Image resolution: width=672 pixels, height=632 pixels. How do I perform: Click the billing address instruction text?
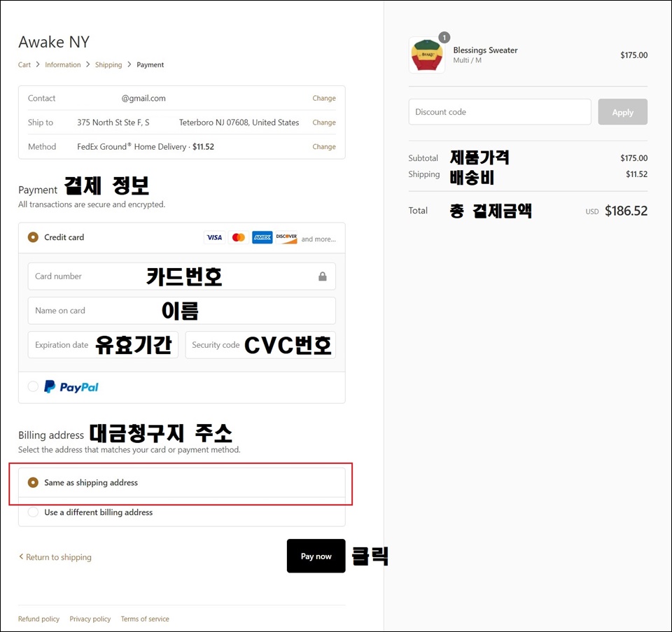129,449
